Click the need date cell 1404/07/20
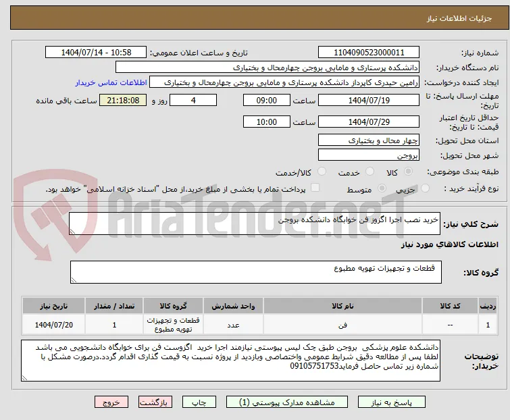The width and height of the screenshot is (510, 420). [x=53, y=324]
